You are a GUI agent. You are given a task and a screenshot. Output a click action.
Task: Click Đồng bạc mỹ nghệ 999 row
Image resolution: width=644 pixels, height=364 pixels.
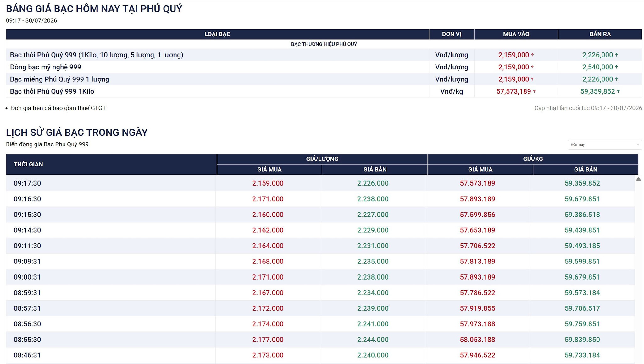click(324, 67)
